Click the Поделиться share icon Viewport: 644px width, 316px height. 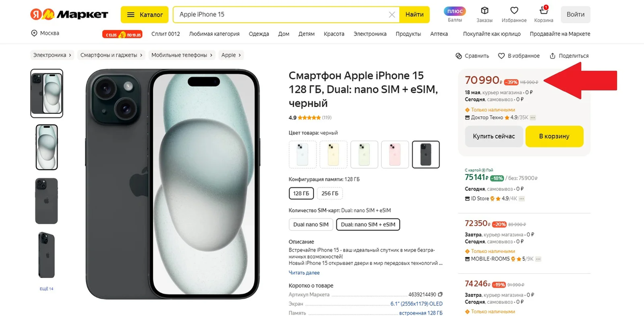(553, 56)
